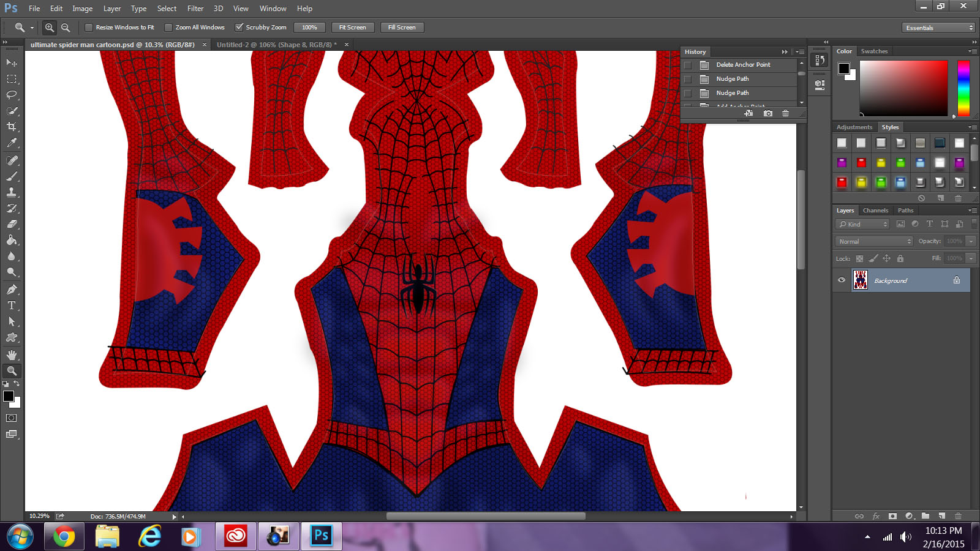
Task: Click the Zoom Out icon in options bar
Action: click(66, 28)
